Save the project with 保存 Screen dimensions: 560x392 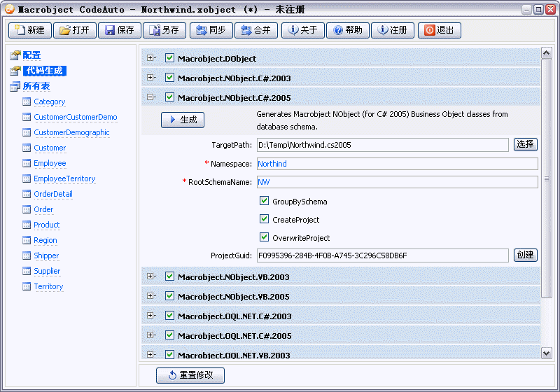tap(120, 30)
